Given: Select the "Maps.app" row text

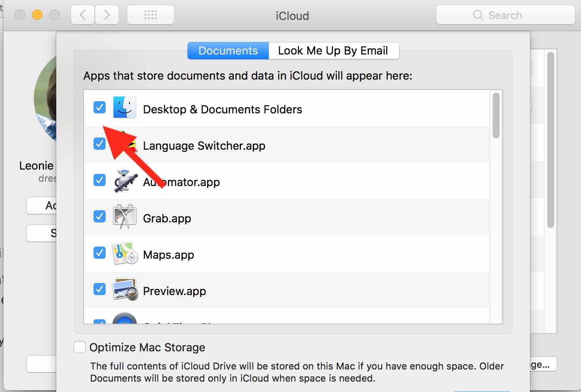Looking at the screenshot, I should tap(168, 255).
